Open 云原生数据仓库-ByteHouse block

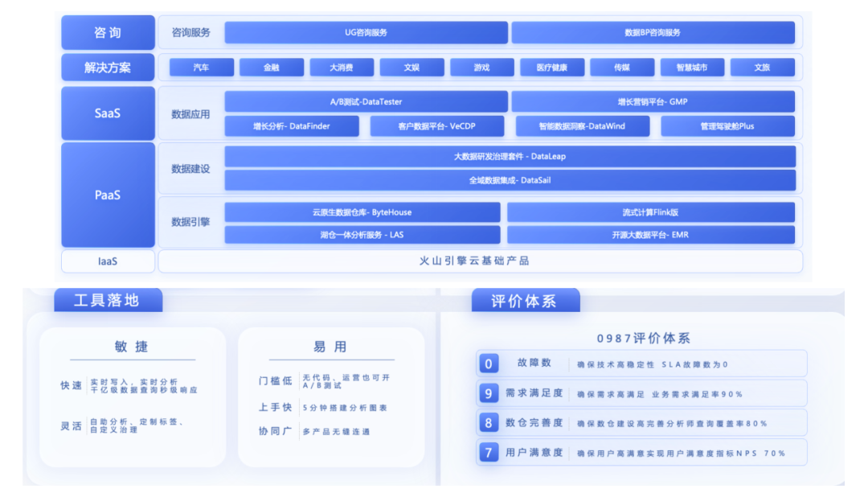(x=362, y=212)
